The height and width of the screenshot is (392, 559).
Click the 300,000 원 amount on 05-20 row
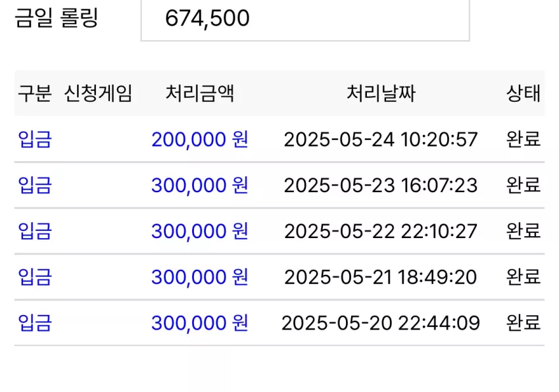point(200,323)
